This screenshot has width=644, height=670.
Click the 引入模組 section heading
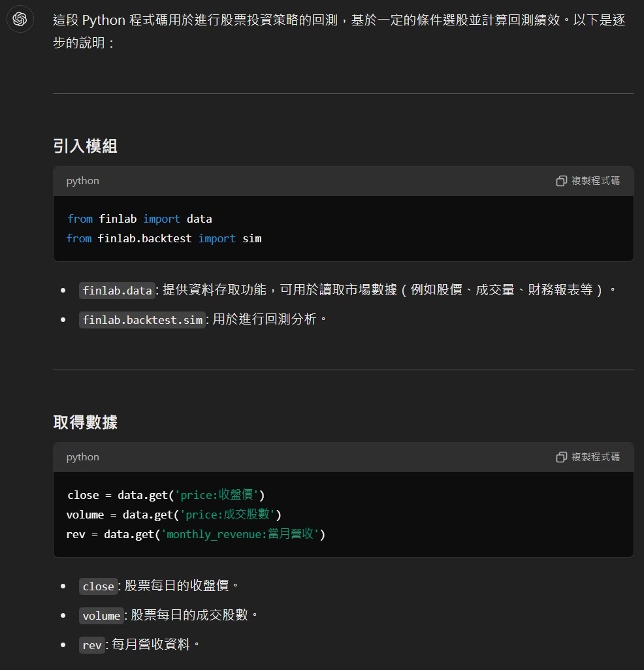[x=85, y=146]
